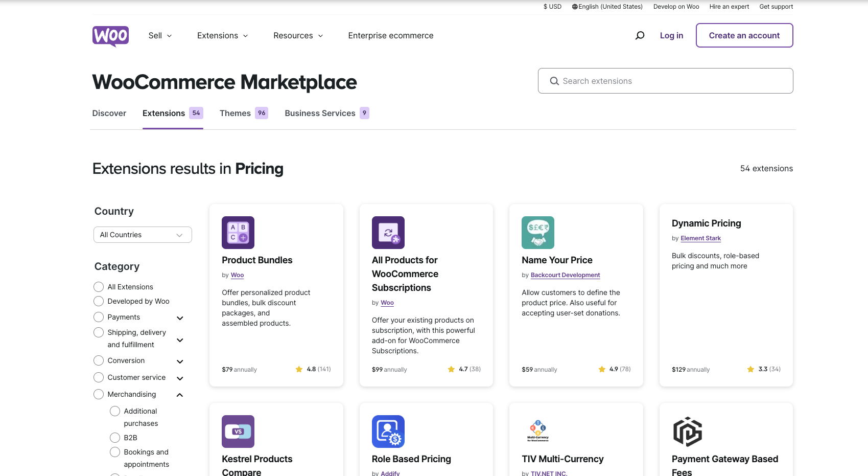Click the $79 annually price

(x=239, y=370)
